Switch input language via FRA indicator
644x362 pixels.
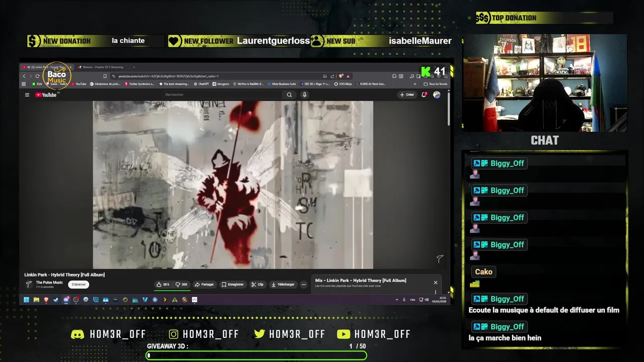pyautogui.click(x=413, y=300)
